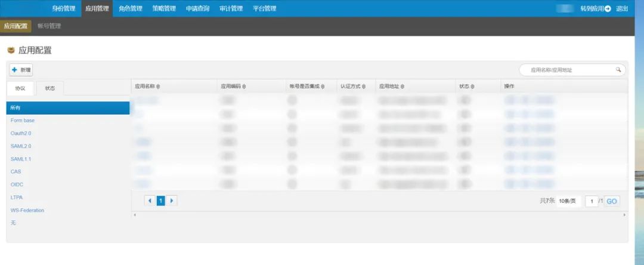Screen dimensions: 644x265
Task: Open the 申请查询 menu
Action: click(x=197, y=8)
